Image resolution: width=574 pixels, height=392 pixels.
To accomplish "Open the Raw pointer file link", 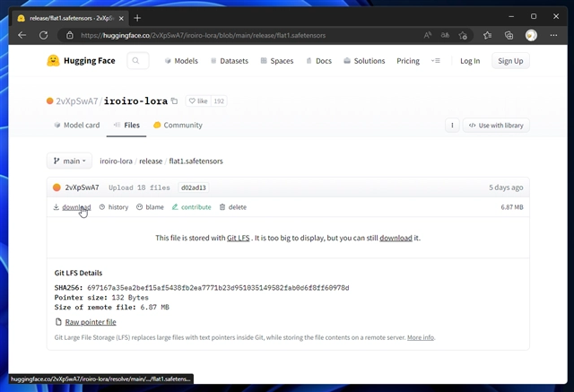I will pyautogui.click(x=91, y=322).
